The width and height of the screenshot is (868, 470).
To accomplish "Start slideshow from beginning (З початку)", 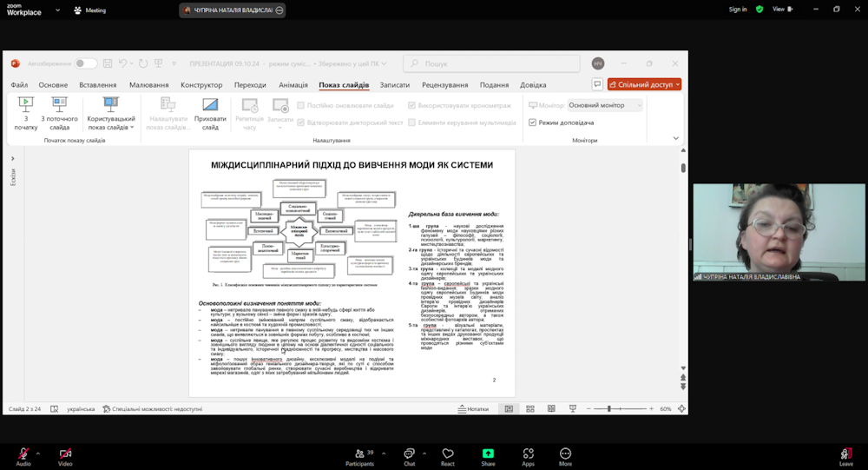I will [x=25, y=113].
